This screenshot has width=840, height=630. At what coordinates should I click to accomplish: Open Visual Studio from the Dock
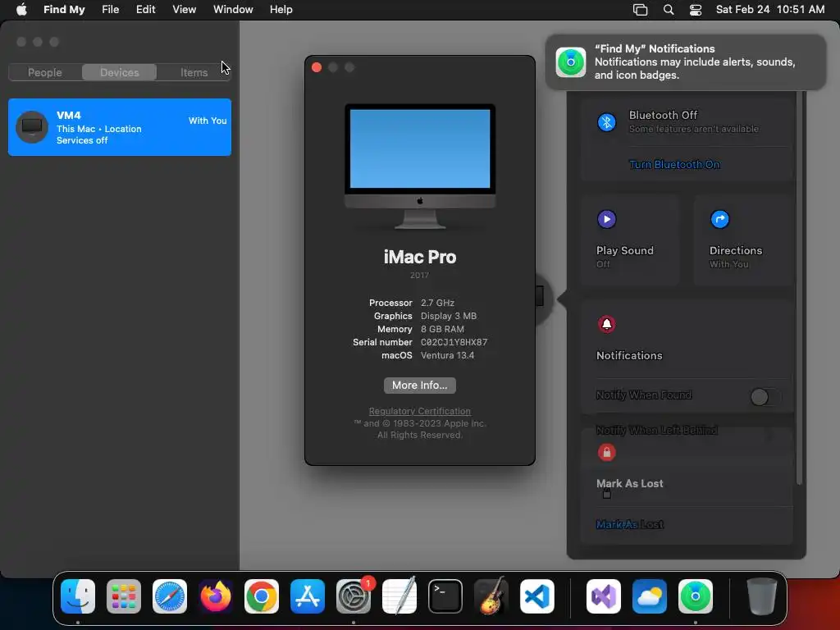coord(604,596)
